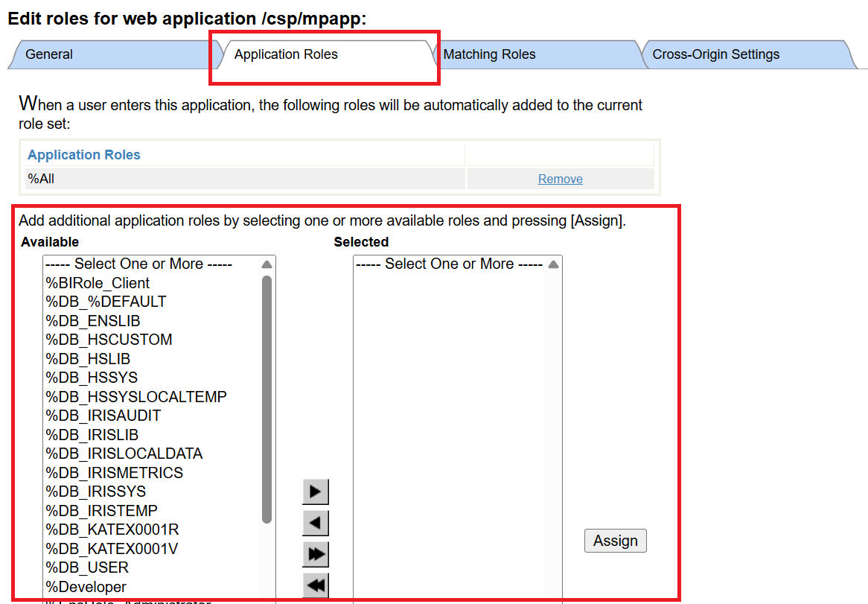Viewport: 868px width, 604px height.
Task: Choose the %DB_IRISAUDIT role
Action: click(x=103, y=416)
